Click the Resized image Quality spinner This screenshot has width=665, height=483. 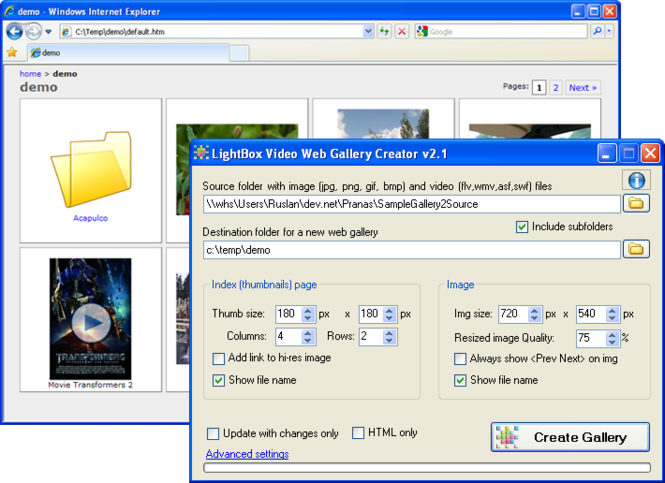[612, 338]
